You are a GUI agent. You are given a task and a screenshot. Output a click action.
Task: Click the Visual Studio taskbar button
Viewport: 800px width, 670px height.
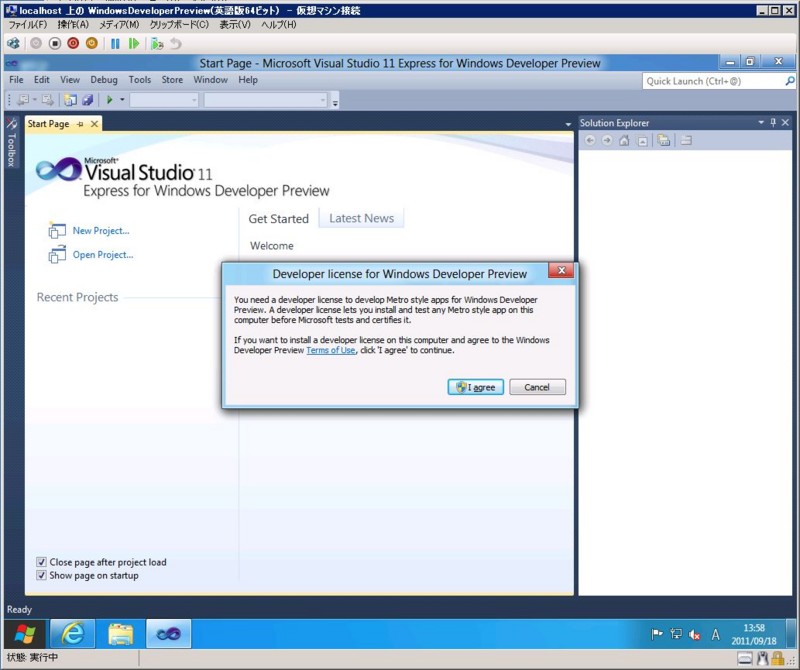(x=169, y=634)
